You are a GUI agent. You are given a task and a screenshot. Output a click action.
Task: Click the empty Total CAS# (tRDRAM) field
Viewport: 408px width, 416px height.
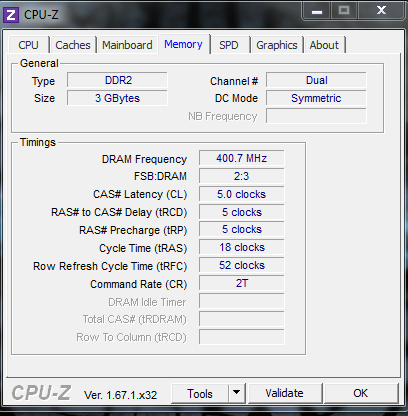click(242, 319)
